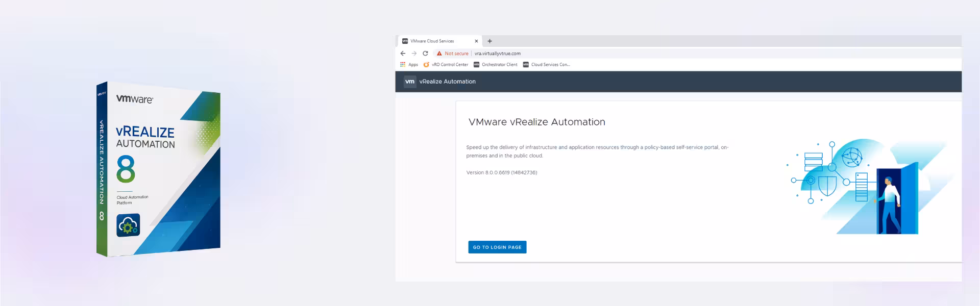Click the VMware vRealize Automation heading
Screen dimensions: 980x306
(x=537, y=122)
